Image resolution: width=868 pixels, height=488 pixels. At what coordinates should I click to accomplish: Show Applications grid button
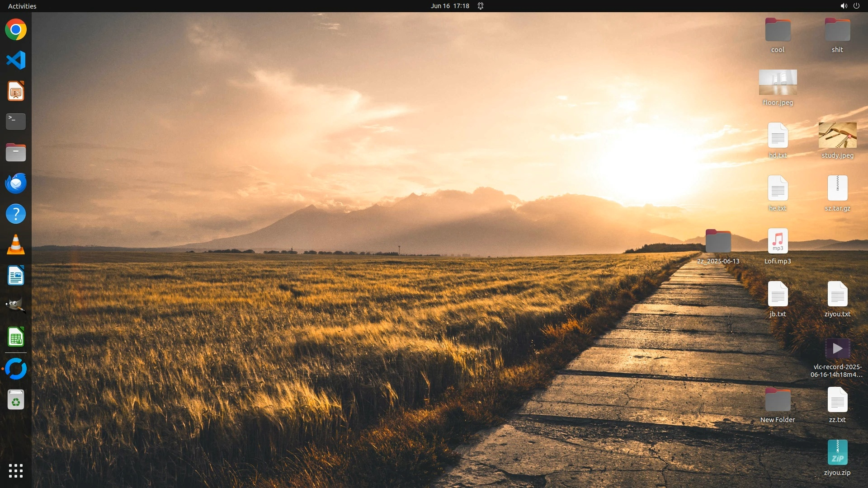16,471
